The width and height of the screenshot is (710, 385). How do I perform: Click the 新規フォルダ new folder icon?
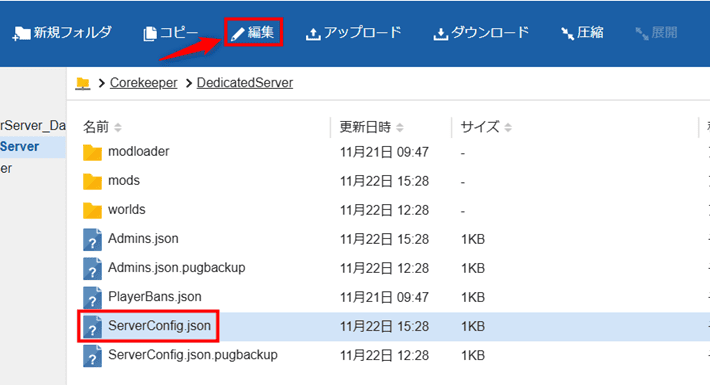coord(21,34)
